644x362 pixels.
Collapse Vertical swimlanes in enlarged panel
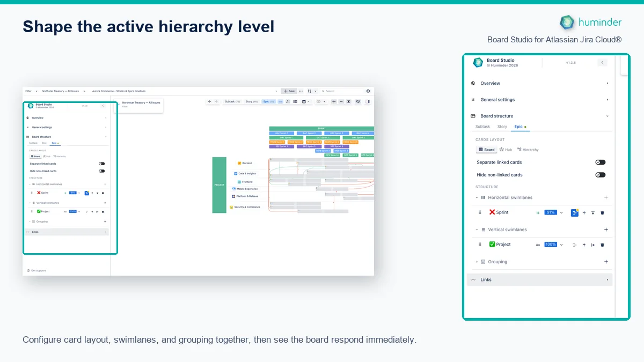pos(477,230)
